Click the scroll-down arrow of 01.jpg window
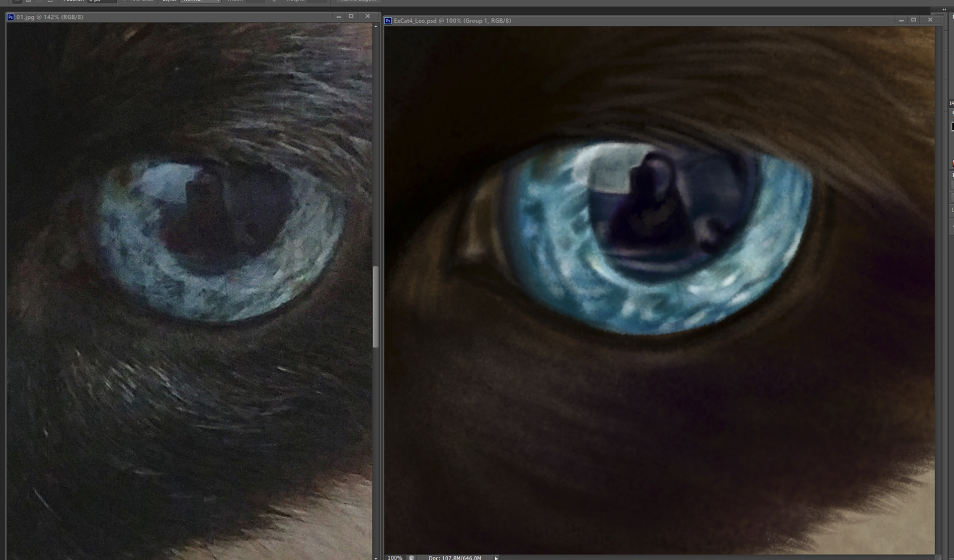Screen dimensions: 954x560 (376, 558)
